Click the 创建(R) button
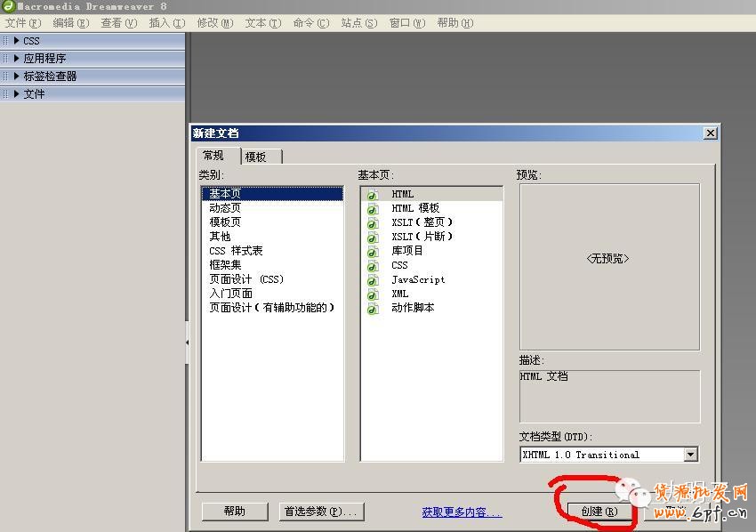This screenshot has width=756, height=532. click(599, 512)
